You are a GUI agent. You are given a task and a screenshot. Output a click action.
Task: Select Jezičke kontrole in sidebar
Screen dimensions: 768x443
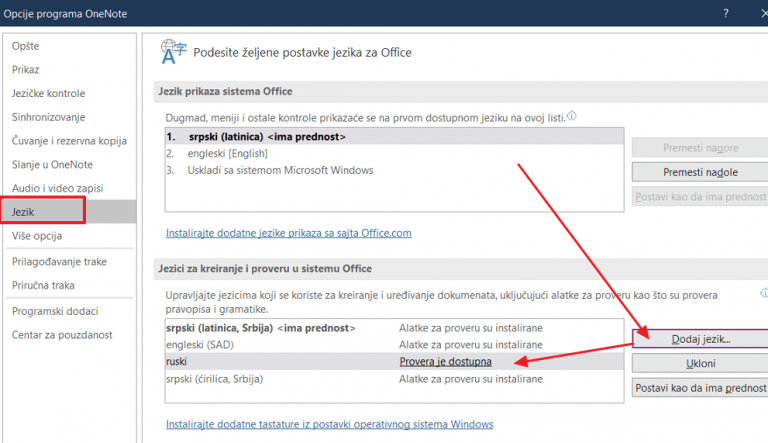click(48, 93)
